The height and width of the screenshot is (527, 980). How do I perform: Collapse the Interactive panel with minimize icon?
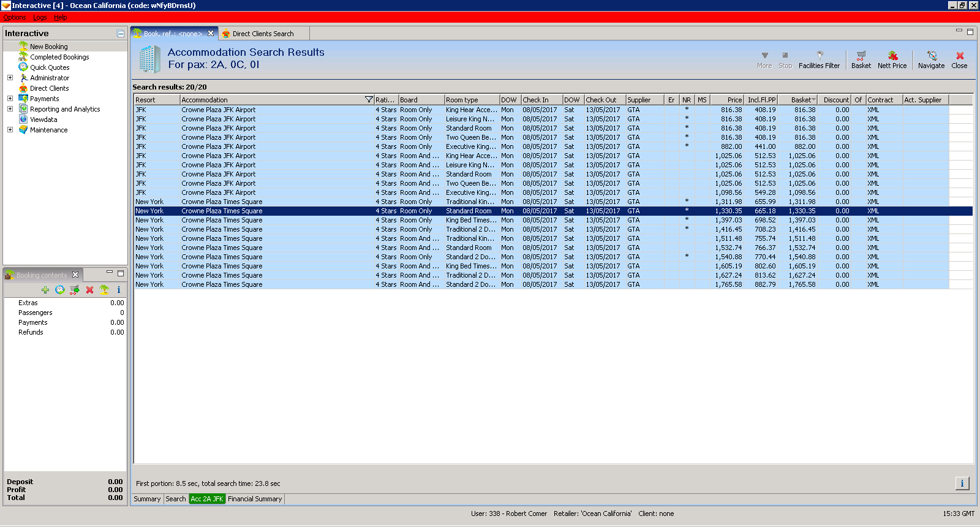[121, 34]
